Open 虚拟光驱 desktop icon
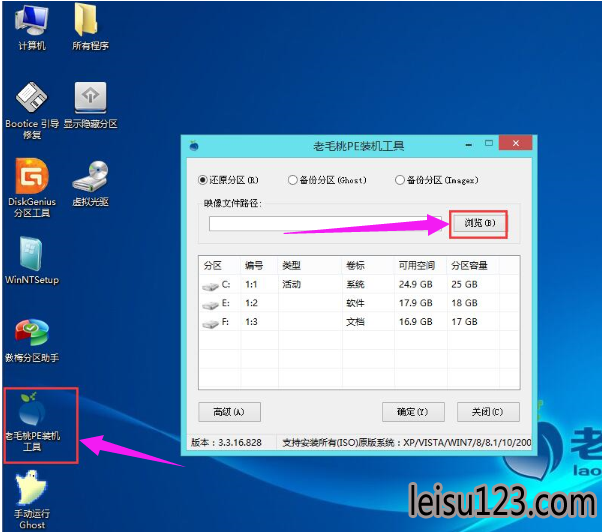 (90, 183)
